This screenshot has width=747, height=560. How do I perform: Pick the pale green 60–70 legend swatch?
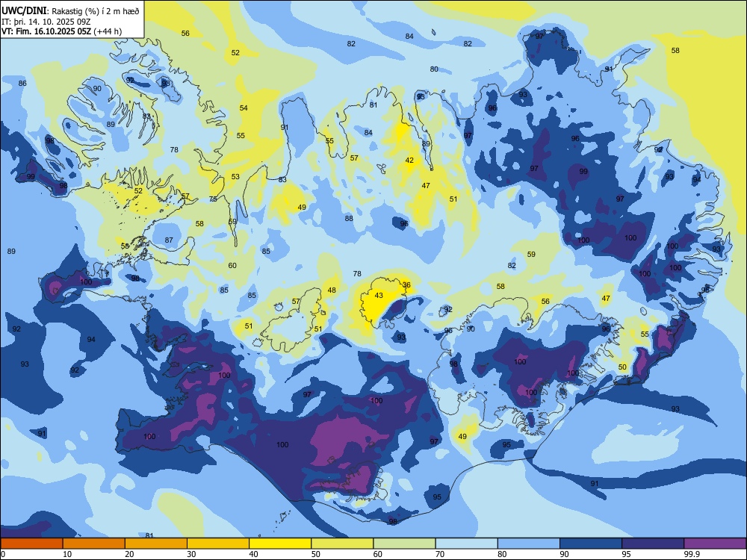(404, 544)
